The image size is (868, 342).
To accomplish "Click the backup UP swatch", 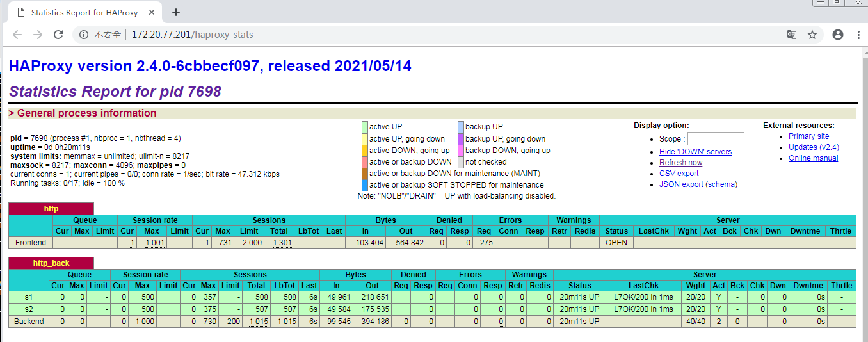I will point(461,127).
